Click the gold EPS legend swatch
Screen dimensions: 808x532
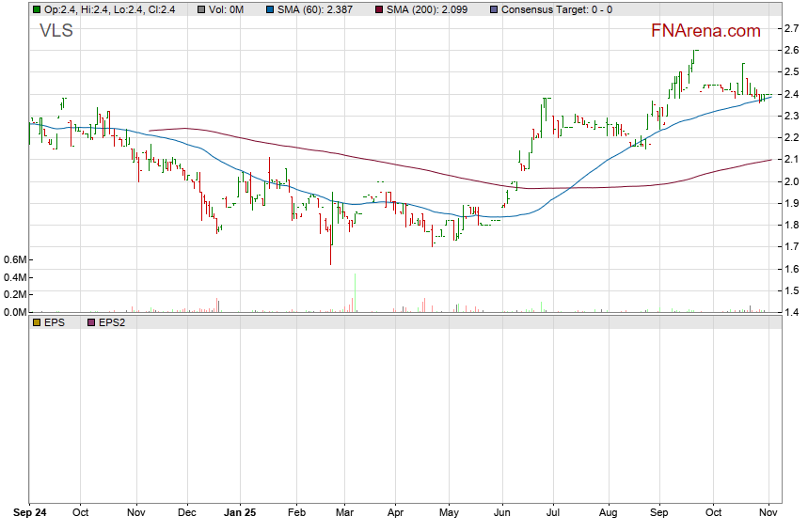click(x=37, y=322)
